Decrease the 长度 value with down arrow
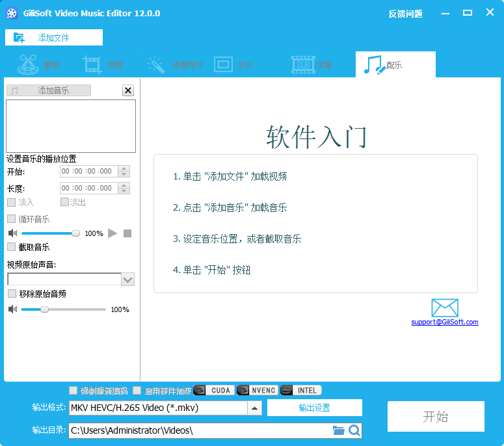504x446 pixels. pos(124,191)
